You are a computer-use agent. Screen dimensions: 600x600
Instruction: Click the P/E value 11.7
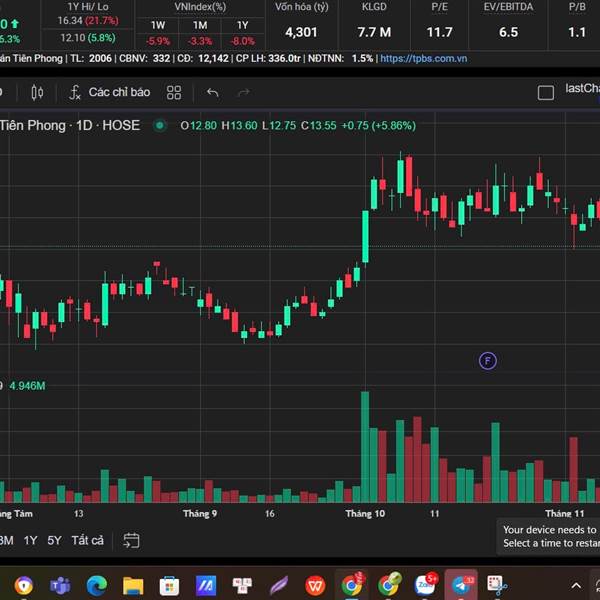pos(439,32)
